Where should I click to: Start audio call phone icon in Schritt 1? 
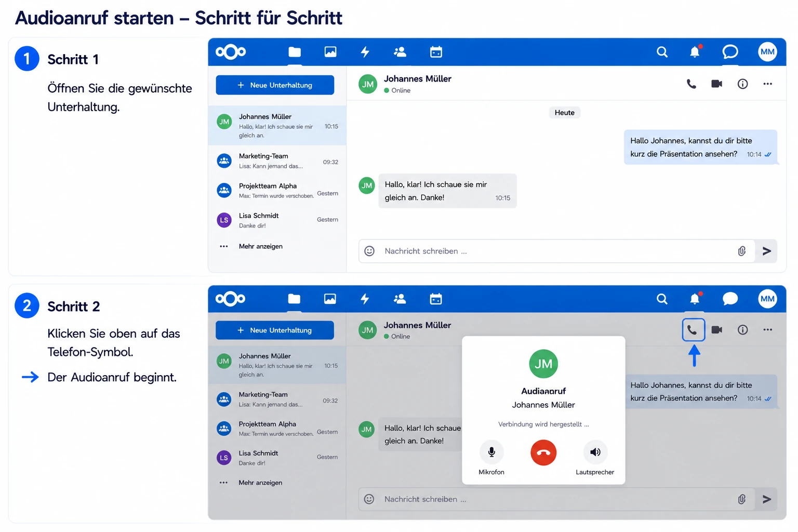click(691, 84)
